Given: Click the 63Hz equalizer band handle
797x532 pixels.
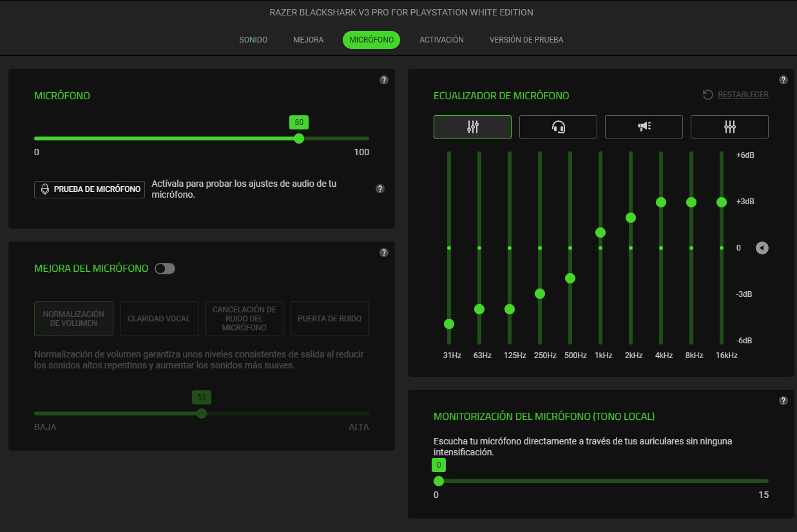Looking at the screenshot, I should point(479,309).
